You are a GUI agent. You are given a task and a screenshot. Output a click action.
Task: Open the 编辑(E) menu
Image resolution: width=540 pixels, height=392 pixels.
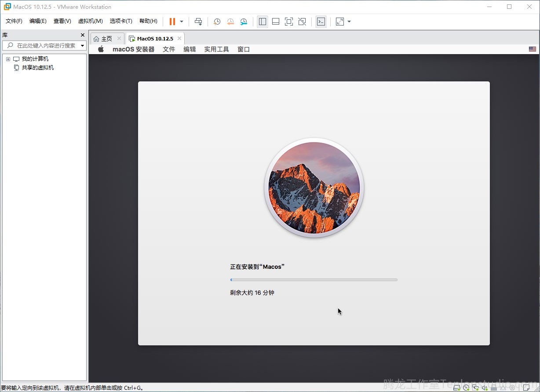pyautogui.click(x=38, y=21)
